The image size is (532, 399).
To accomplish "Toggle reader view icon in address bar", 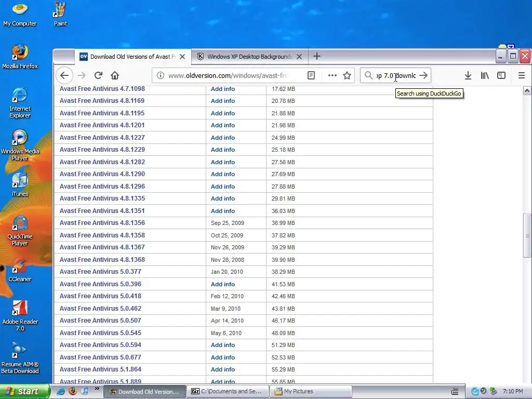I will (x=311, y=75).
